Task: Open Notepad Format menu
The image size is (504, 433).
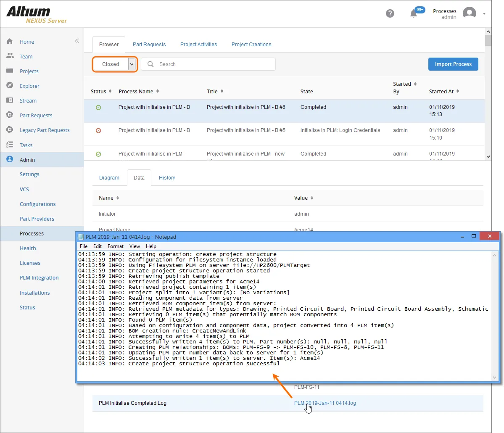Action: tap(116, 246)
